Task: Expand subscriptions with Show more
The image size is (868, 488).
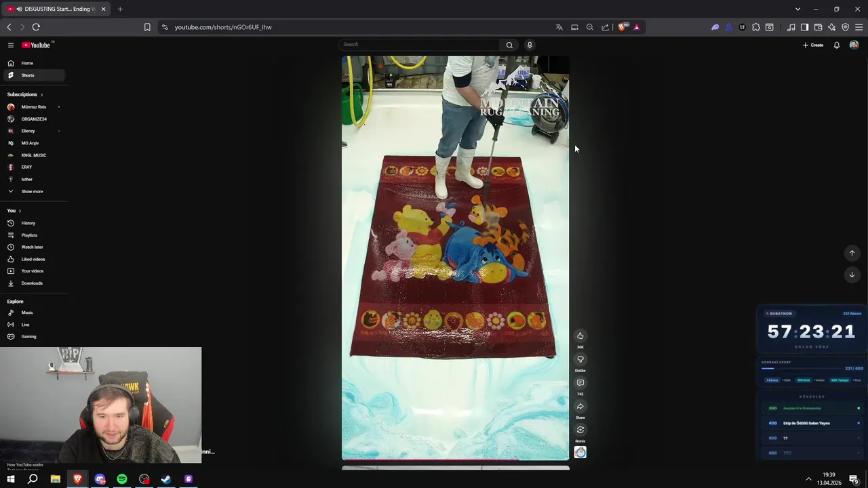Action: pos(33,191)
